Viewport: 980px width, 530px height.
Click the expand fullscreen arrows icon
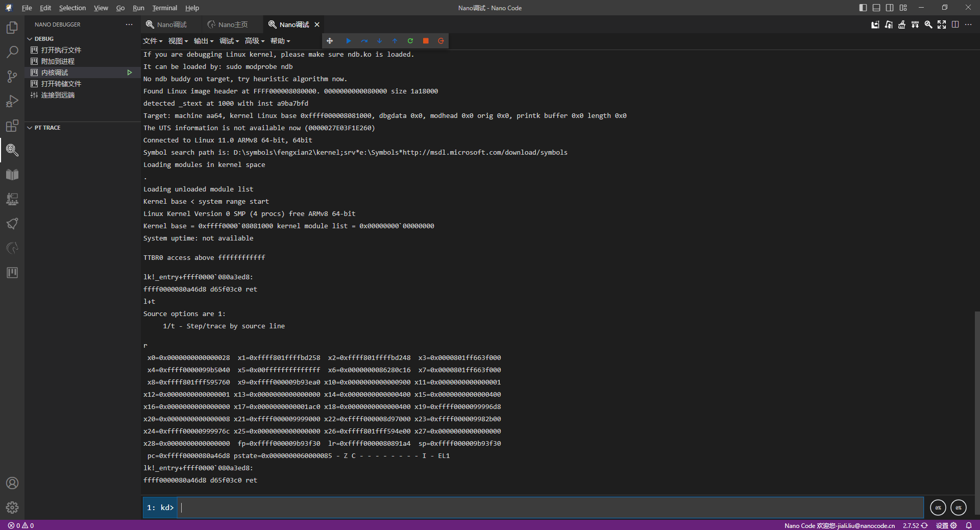[x=942, y=25]
